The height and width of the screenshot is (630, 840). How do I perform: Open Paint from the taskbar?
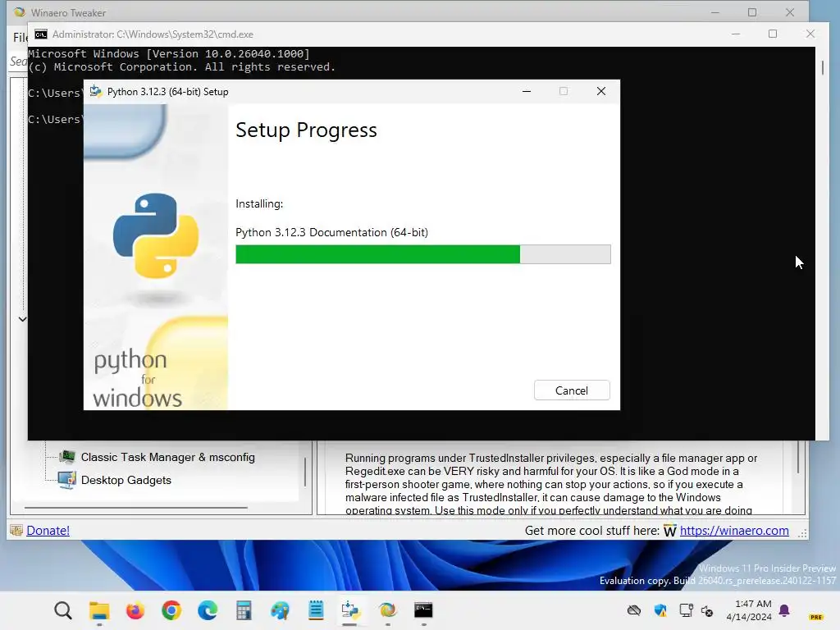tap(280, 610)
